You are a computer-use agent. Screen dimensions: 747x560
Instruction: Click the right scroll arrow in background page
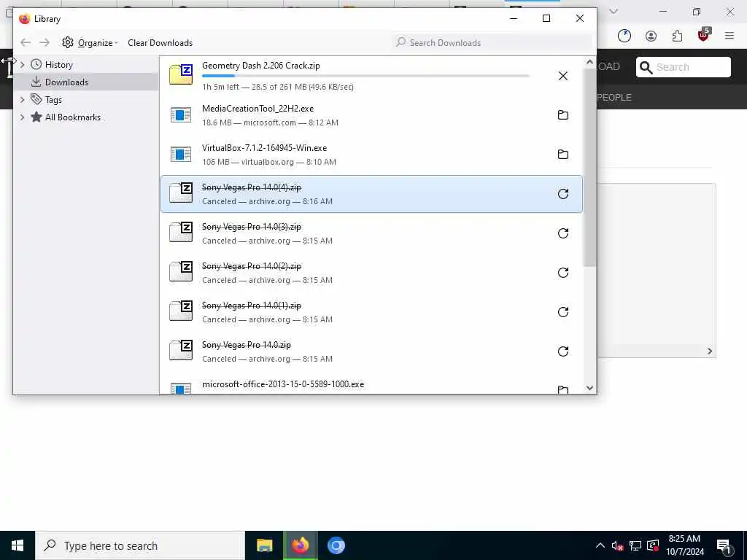pos(709,351)
